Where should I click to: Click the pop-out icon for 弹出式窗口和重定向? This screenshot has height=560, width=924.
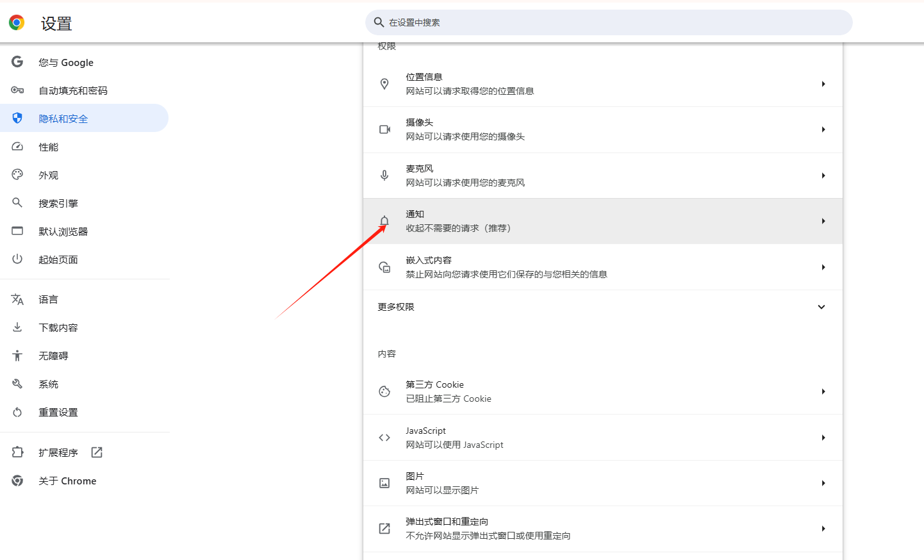(x=384, y=529)
